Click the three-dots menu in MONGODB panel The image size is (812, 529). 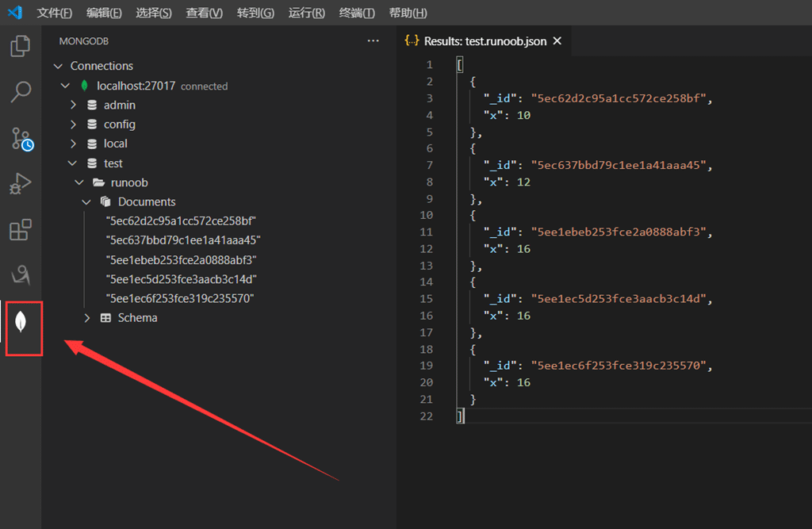[373, 41]
